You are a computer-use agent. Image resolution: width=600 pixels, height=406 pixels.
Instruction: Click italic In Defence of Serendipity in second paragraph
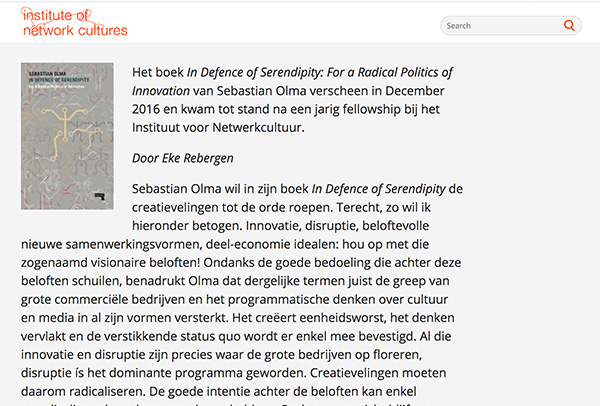[378, 189]
